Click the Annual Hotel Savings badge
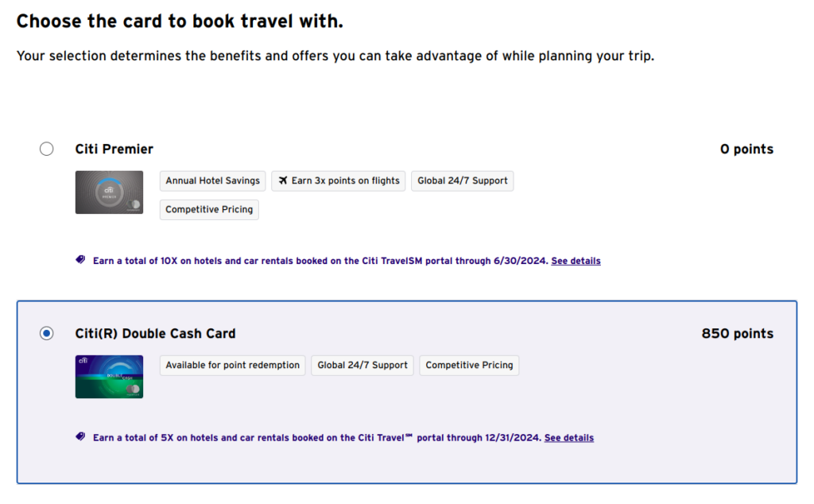Viewport: 814px width, 504px height. 212,180
